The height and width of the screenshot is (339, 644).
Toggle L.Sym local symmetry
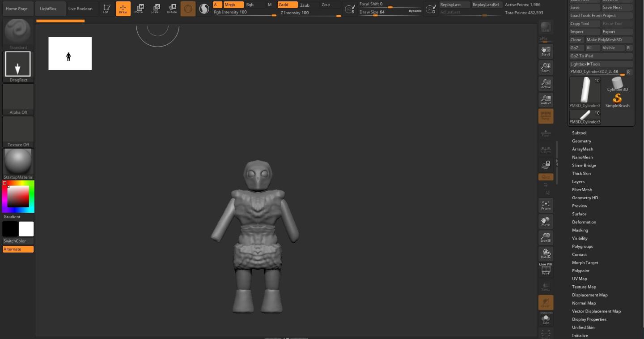point(546,149)
